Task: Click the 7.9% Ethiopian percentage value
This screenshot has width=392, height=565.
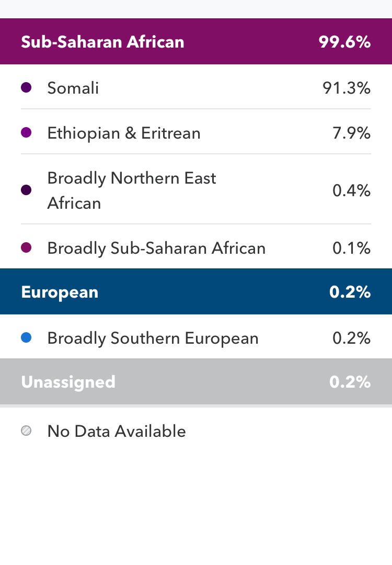Action: coord(351,133)
